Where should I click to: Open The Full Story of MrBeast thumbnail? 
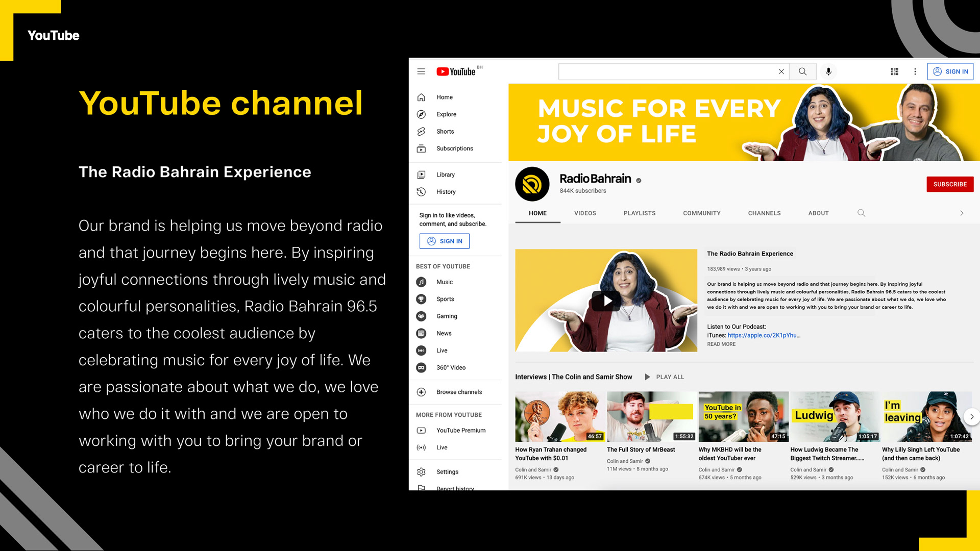coord(651,416)
